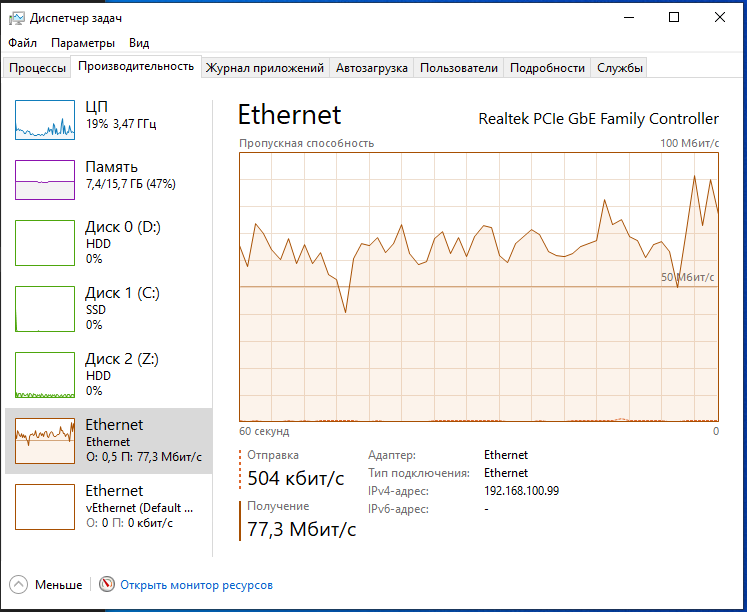Viewport: 747px width, 612px height.
Task: Switch to the Пользователи tab
Action: tap(458, 68)
